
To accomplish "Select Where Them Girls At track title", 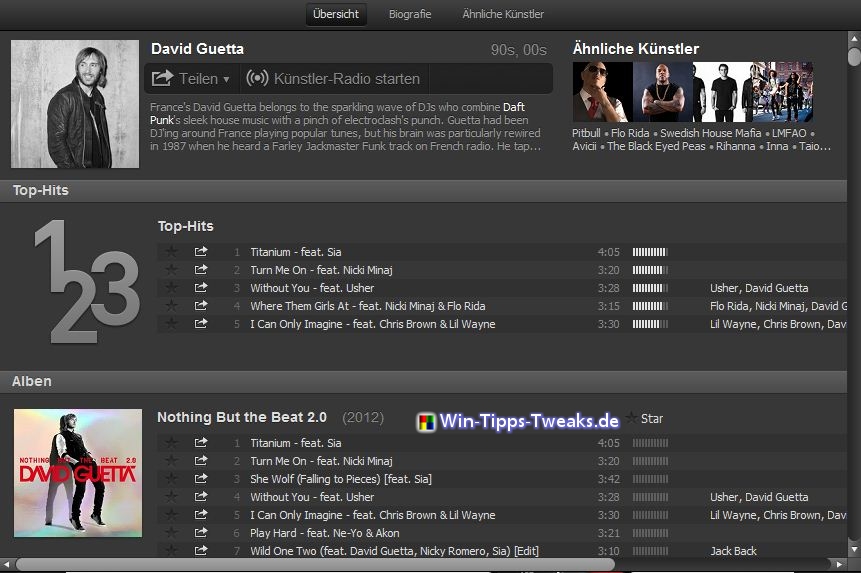I will [x=368, y=306].
